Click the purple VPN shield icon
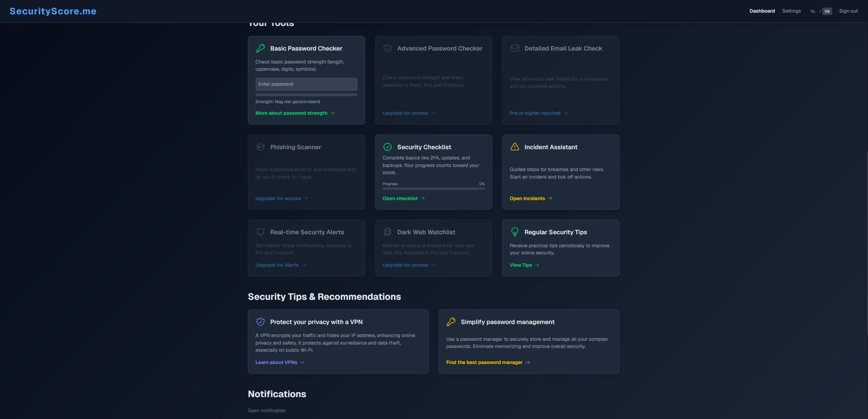The width and height of the screenshot is (868, 419). point(260,322)
